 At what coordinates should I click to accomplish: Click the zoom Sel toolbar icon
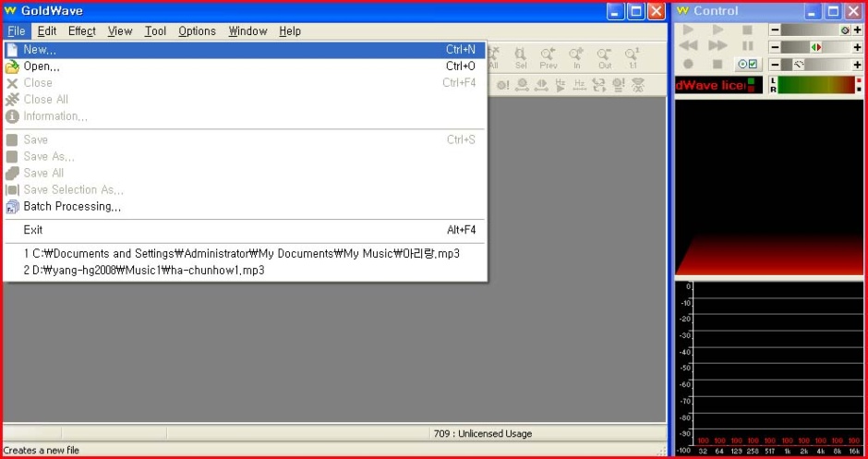521,58
